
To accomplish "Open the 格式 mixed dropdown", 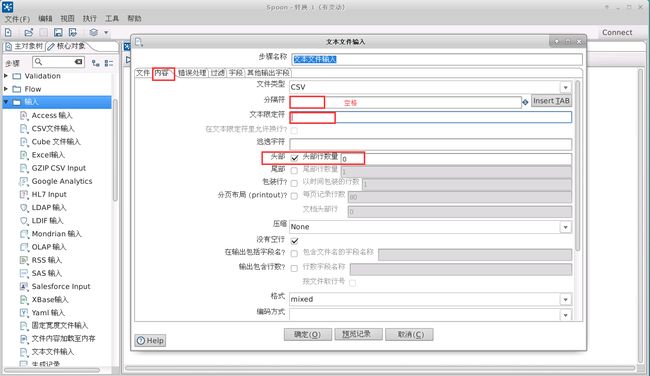I will pos(565,299).
